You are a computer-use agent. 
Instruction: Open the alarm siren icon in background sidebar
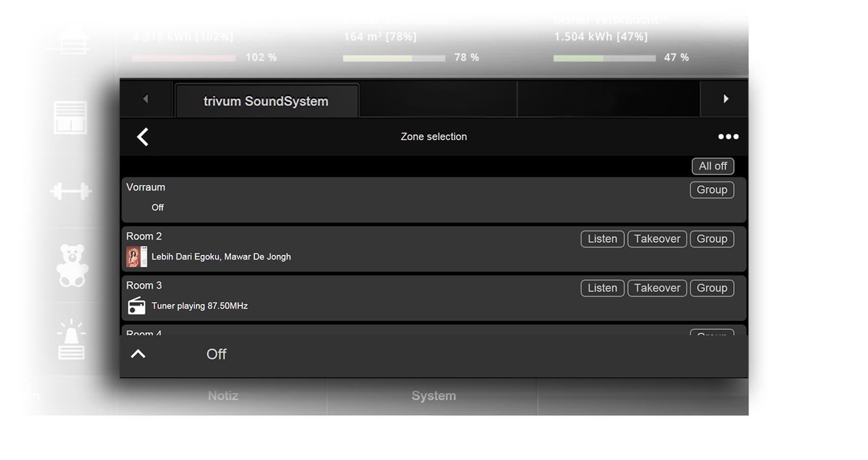point(71,340)
